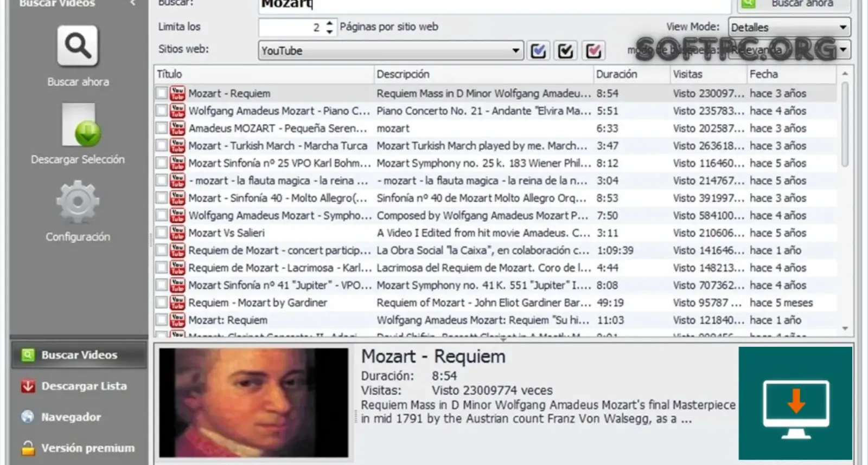Tick checkbox for 'Mozart - Turkish March' row
The height and width of the screenshot is (465, 868).
(x=161, y=145)
